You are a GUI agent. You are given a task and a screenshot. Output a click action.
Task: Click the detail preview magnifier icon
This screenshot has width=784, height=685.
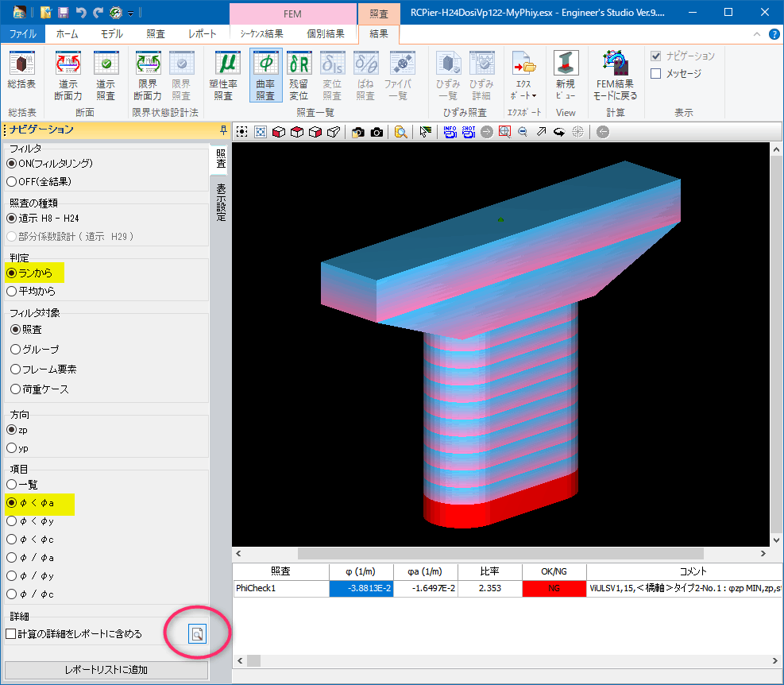point(196,633)
